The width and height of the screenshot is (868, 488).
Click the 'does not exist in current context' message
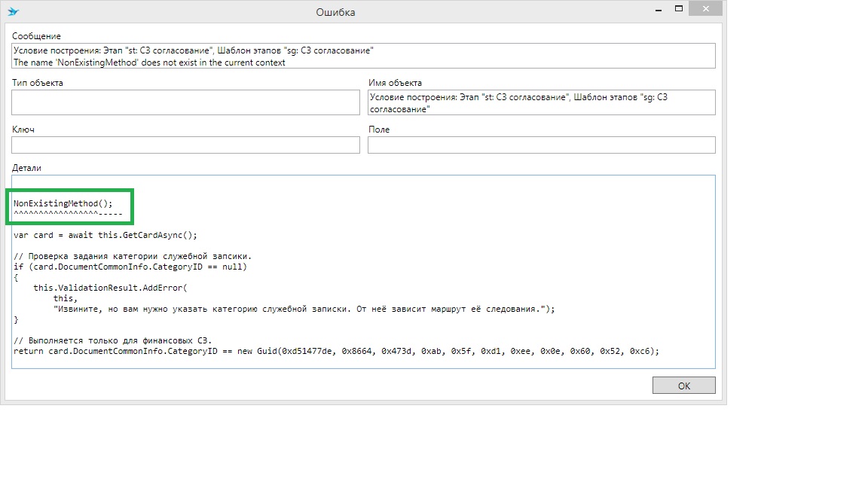149,63
